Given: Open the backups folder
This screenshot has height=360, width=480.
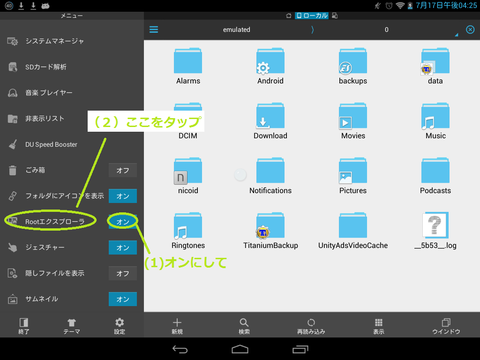Looking at the screenshot, I should 353,66.
